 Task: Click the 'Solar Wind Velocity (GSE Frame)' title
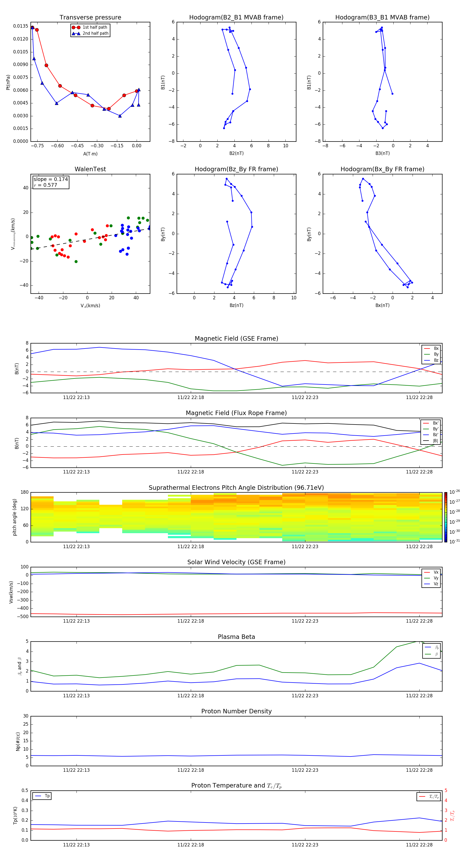pos(236,562)
